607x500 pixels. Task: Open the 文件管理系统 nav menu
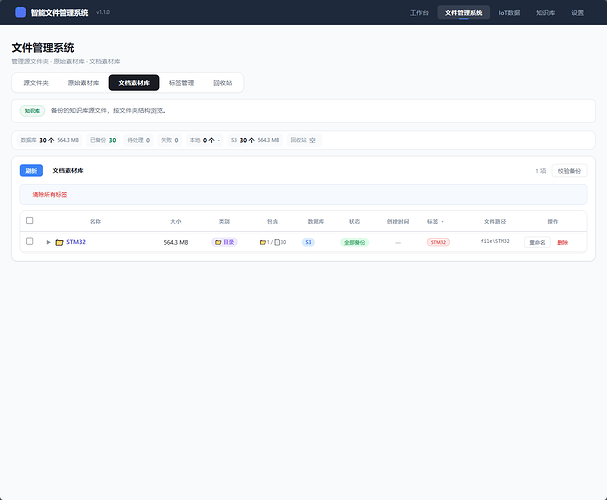point(463,13)
